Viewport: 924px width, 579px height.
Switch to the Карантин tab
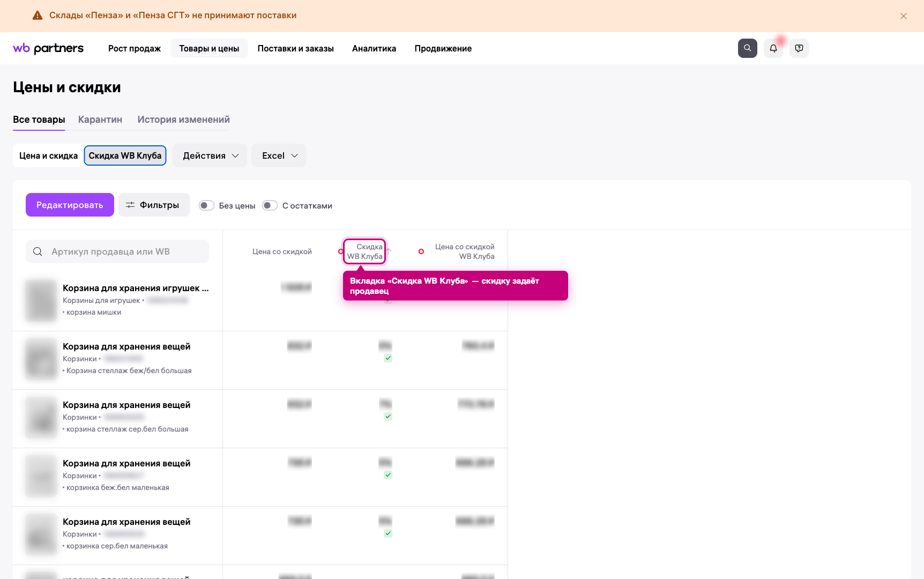point(100,120)
